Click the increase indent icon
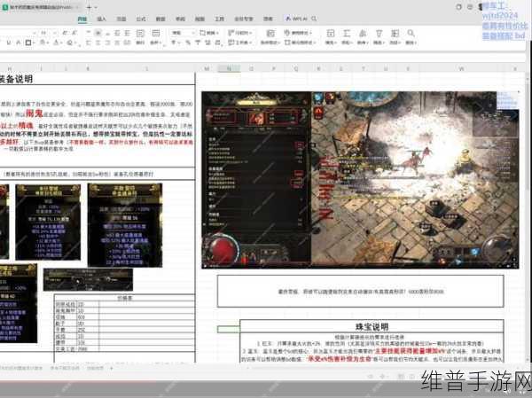Screen dimensions: 532x398 point(127,33)
